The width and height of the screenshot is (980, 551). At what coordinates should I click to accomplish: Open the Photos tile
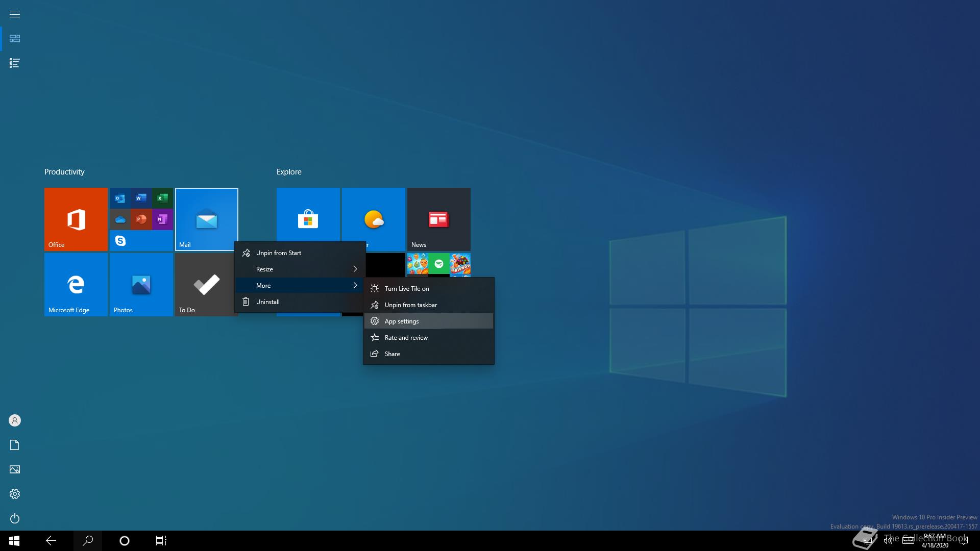point(141,285)
